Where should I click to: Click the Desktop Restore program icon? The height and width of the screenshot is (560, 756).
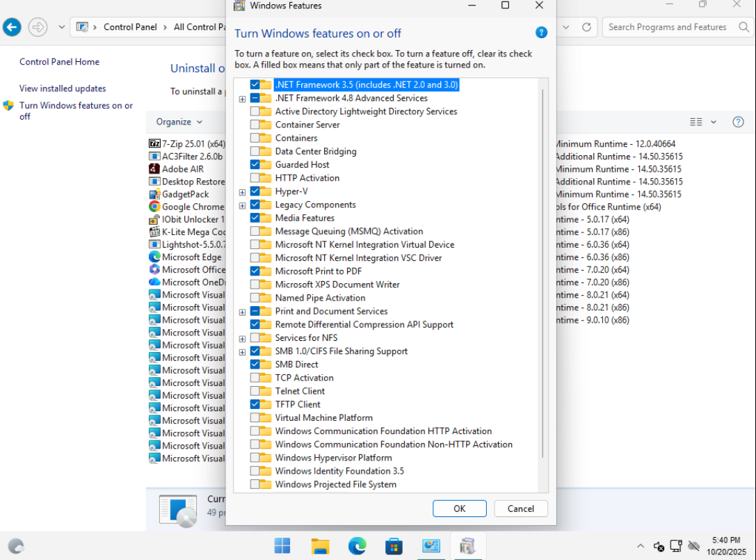[154, 182]
